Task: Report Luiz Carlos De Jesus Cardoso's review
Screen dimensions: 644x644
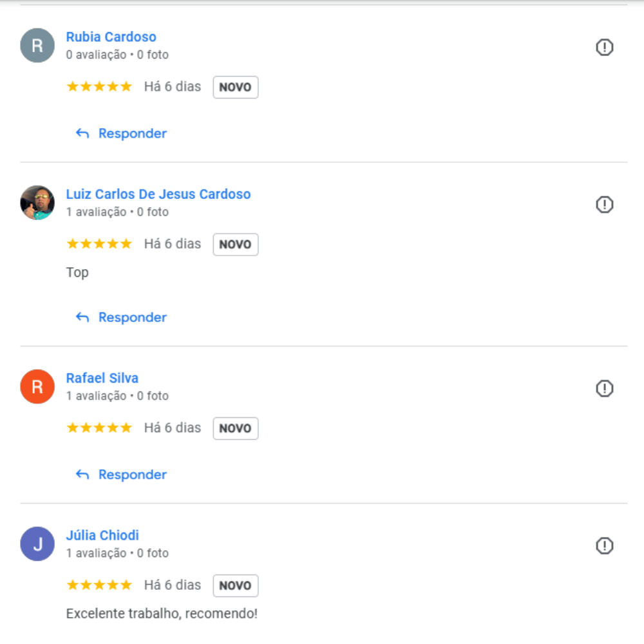Action: (x=604, y=205)
